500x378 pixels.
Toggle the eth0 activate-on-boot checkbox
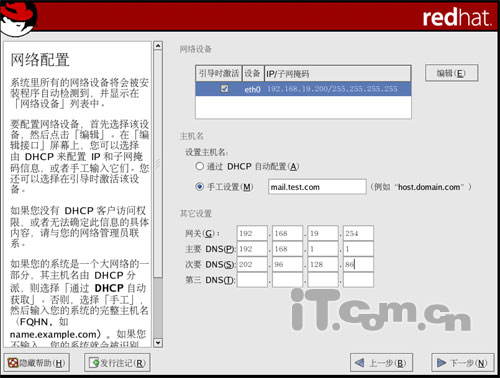[225, 88]
